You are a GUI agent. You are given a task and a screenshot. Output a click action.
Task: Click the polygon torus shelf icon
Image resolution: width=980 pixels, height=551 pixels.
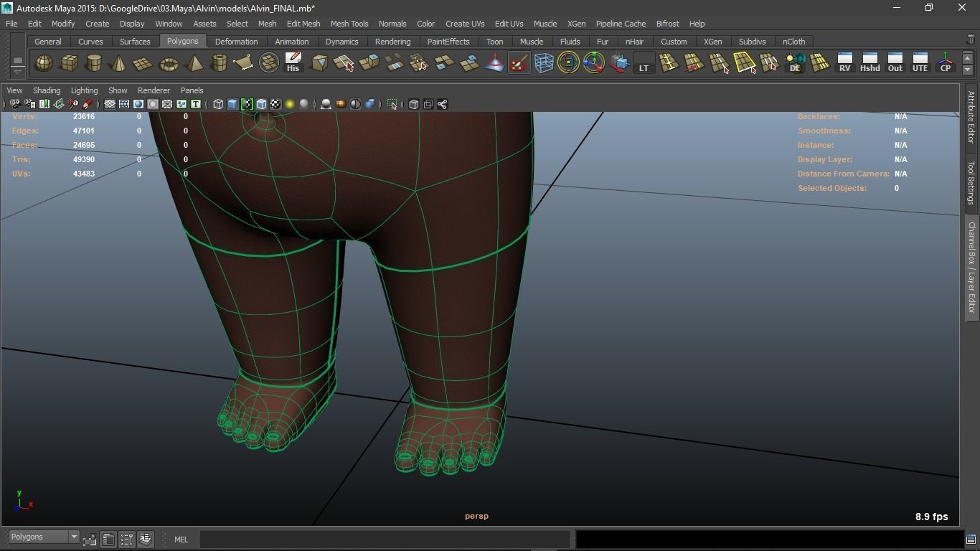(169, 63)
